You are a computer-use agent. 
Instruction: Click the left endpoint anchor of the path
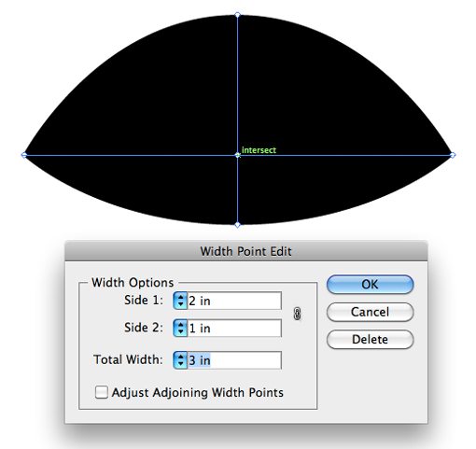coord(24,155)
